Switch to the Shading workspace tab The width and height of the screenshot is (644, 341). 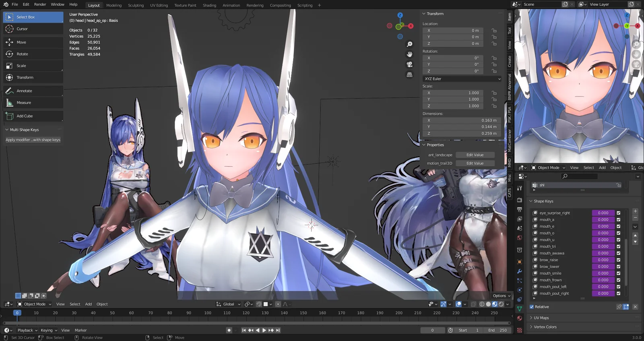pyautogui.click(x=209, y=5)
